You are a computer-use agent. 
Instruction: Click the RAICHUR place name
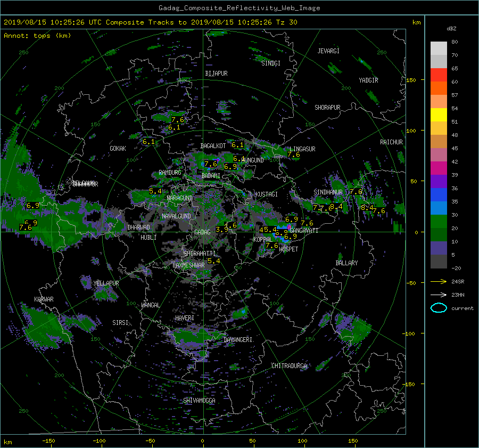(391, 142)
